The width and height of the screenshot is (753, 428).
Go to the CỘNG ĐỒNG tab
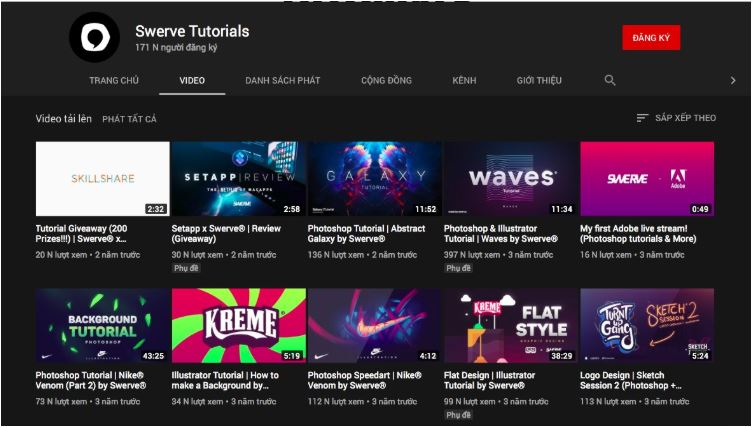(387, 81)
